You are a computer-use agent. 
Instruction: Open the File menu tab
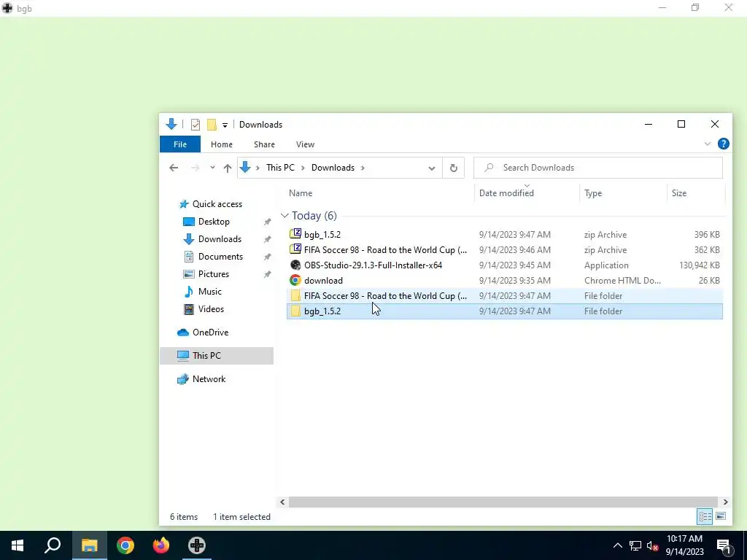click(x=180, y=144)
